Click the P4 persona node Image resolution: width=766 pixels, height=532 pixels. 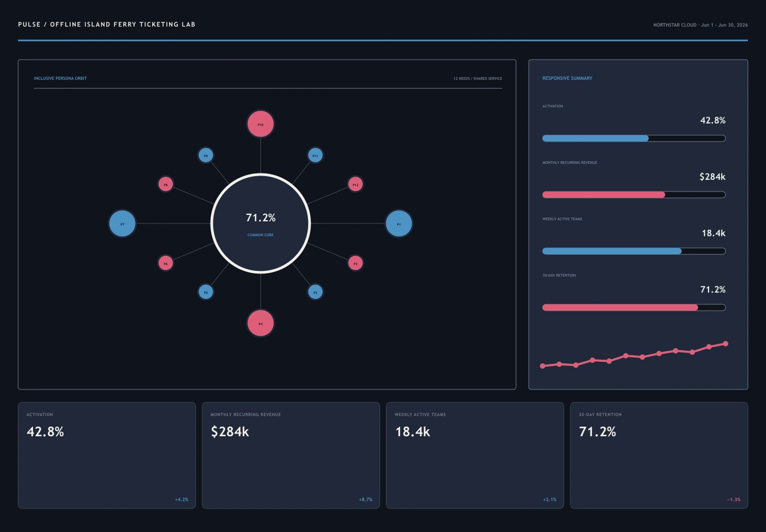pos(261,323)
